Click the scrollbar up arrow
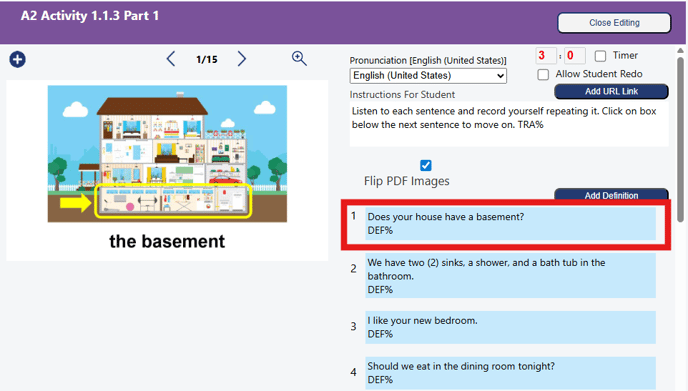Viewport: 688px width, 391px height. [x=681, y=51]
